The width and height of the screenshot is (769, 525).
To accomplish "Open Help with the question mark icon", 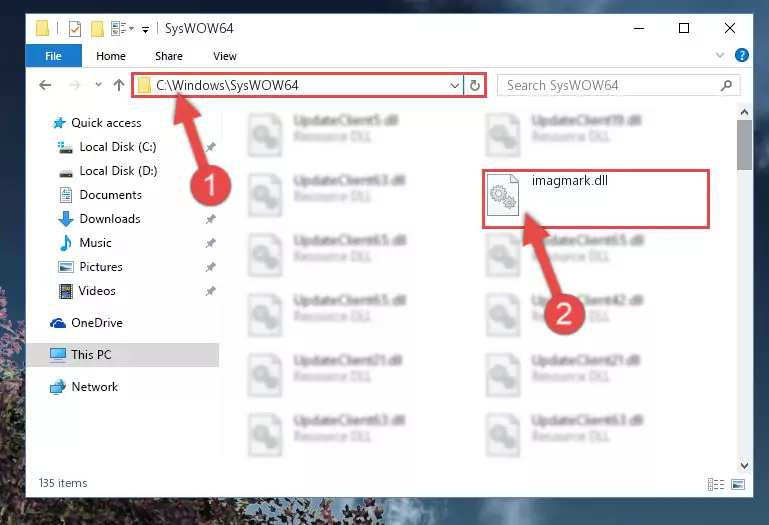I will [742, 55].
